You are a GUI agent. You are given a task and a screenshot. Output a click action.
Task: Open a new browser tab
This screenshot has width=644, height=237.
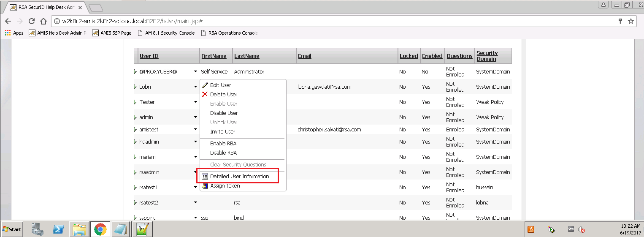pyautogui.click(x=96, y=8)
